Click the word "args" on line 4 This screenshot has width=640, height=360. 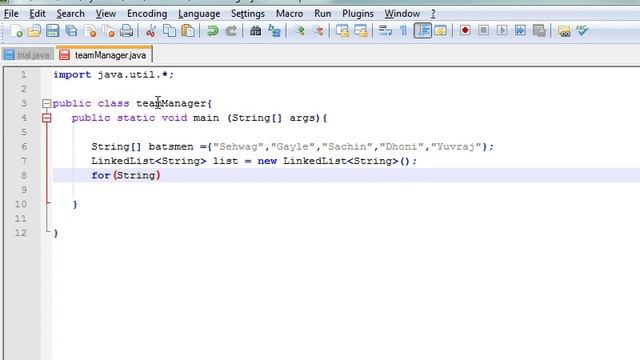coord(302,118)
